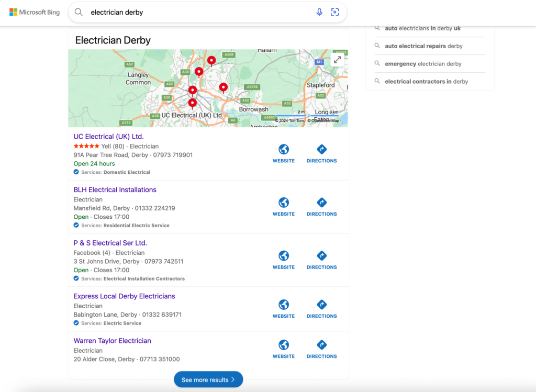Screen dimensions: 536x392
Task: Click the See more results button
Action: click(208, 379)
